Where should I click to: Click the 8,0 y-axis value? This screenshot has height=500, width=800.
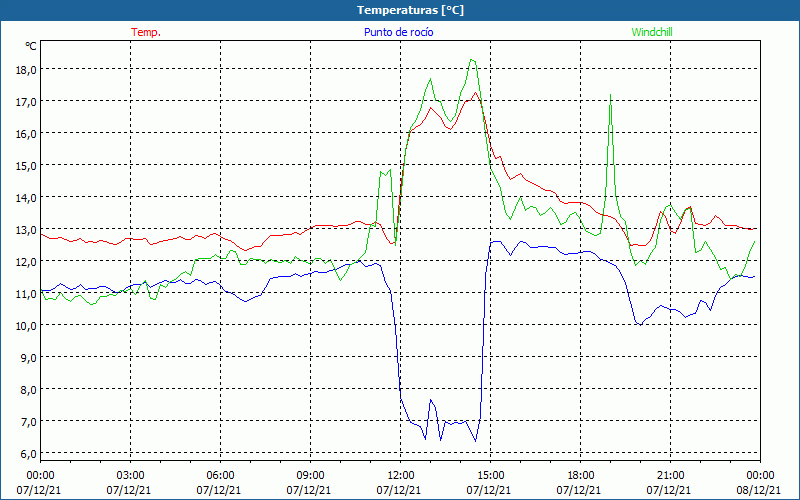[29, 390]
